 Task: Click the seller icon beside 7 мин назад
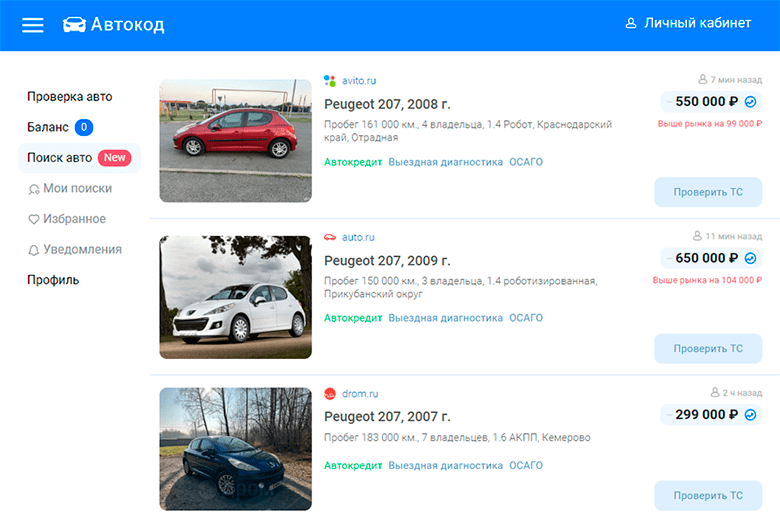[x=702, y=79]
